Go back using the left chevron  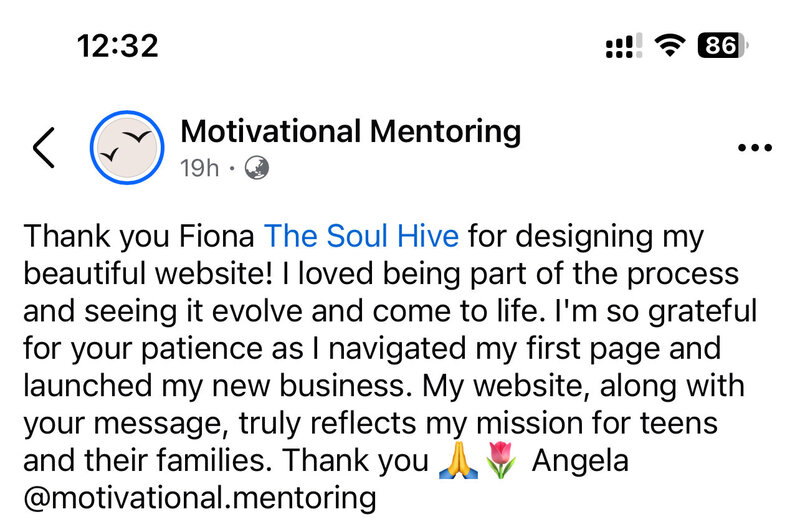(x=44, y=148)
